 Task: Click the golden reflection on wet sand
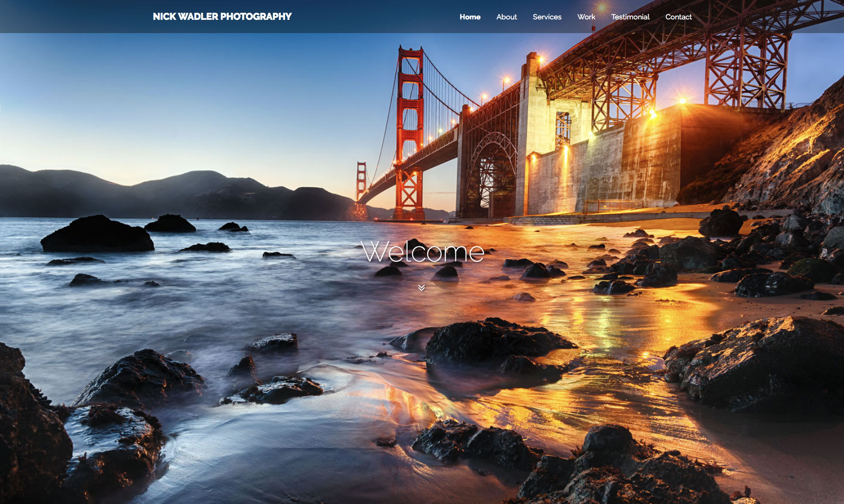[x=605, y=322]
